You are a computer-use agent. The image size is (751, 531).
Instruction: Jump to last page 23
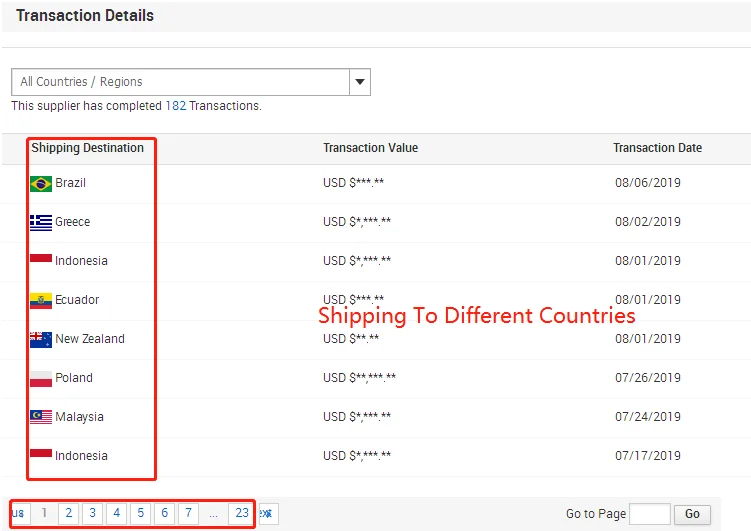242,514
